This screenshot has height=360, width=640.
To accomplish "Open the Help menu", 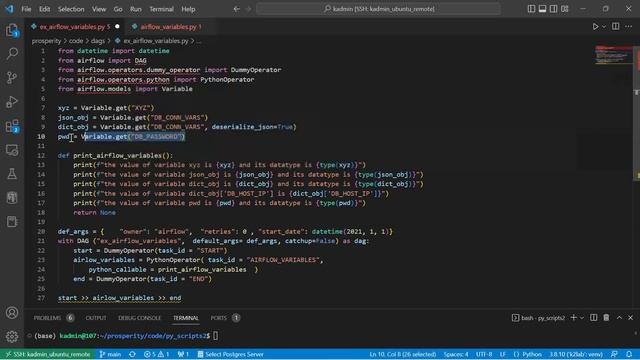I will [188, 9].
